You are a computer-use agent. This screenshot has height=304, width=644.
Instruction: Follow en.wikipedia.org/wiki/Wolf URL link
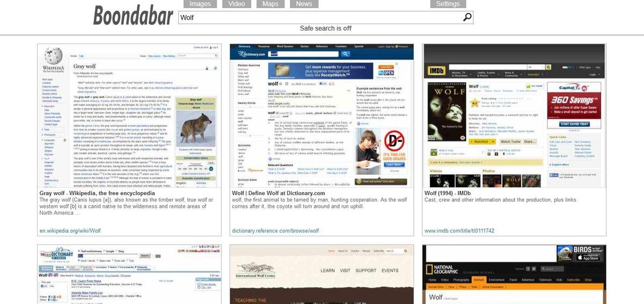pyautogui.click(x=70, y=231)
